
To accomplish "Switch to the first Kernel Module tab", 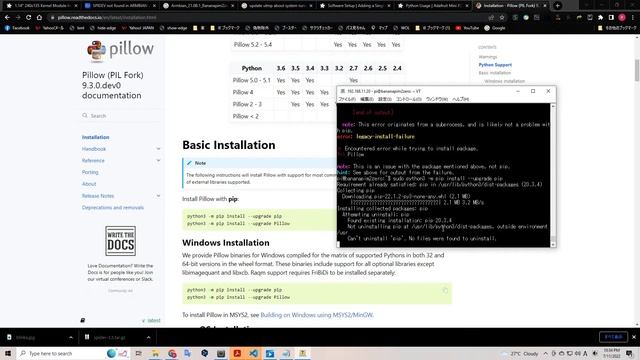I will [x=41, y=6].
